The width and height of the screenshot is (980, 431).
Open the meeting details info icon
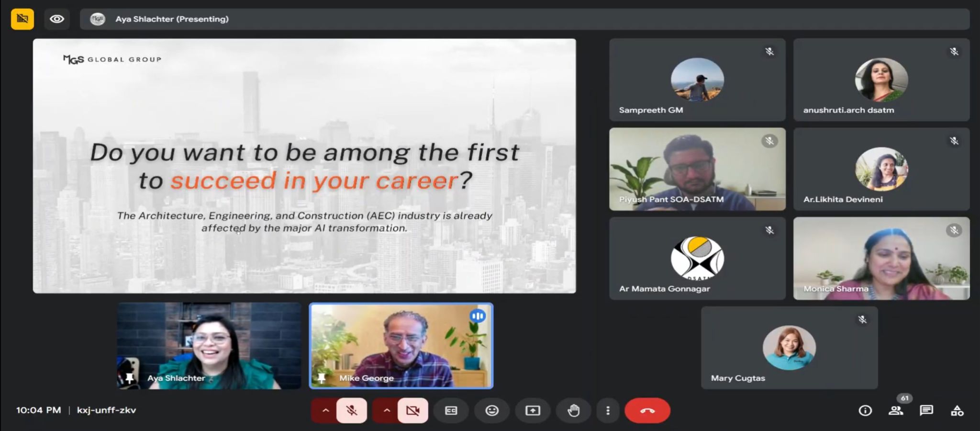click(x=865, y=410)
